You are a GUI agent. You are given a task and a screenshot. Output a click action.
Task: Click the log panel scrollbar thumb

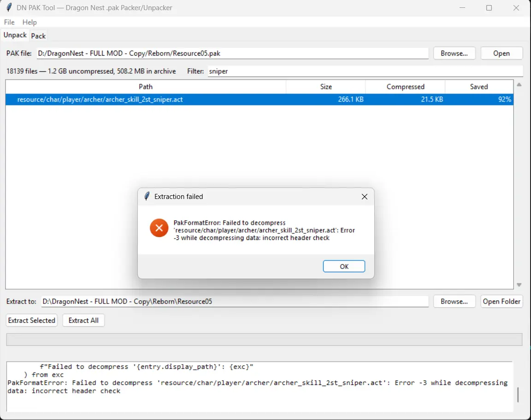518,395
